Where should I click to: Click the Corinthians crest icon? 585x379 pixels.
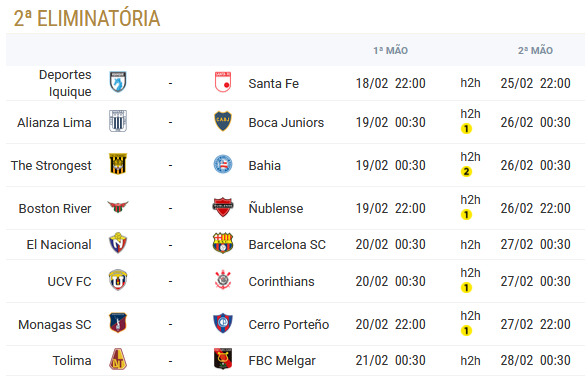[223, 280]
